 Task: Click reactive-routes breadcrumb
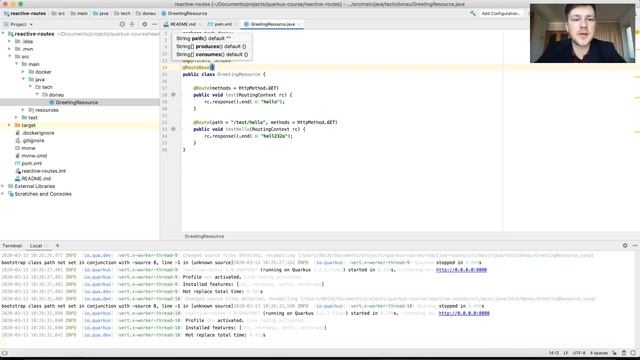[24, 13]
